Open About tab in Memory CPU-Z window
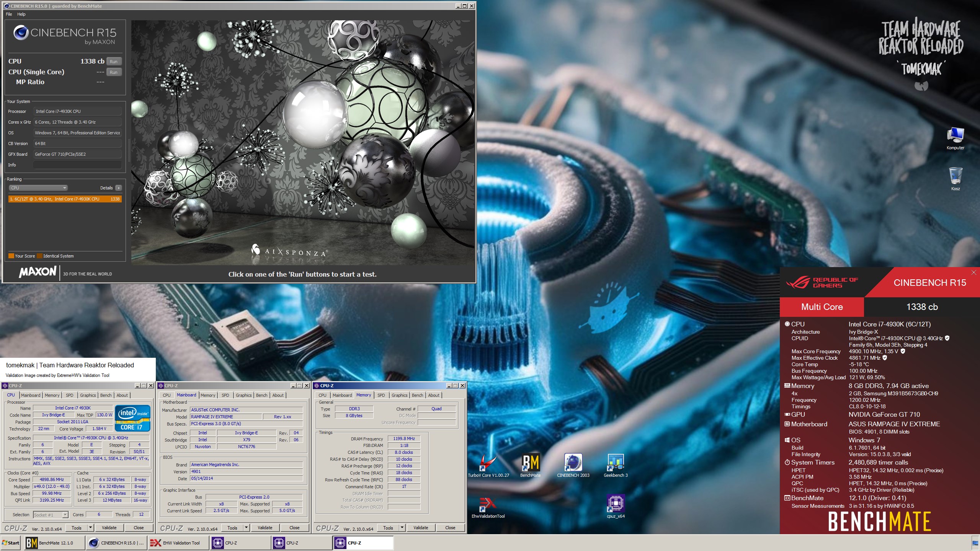The image size is (980, 551). tap(434, 395)
